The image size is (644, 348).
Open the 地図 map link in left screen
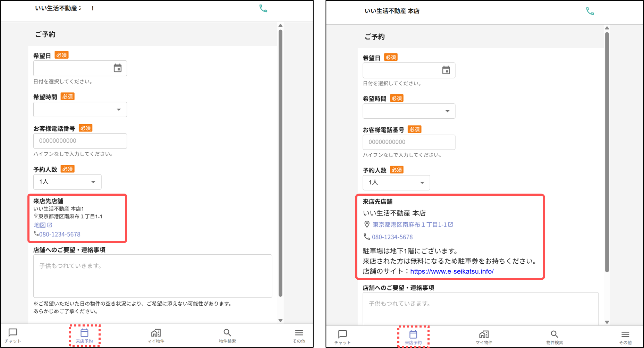pos(43,225)
